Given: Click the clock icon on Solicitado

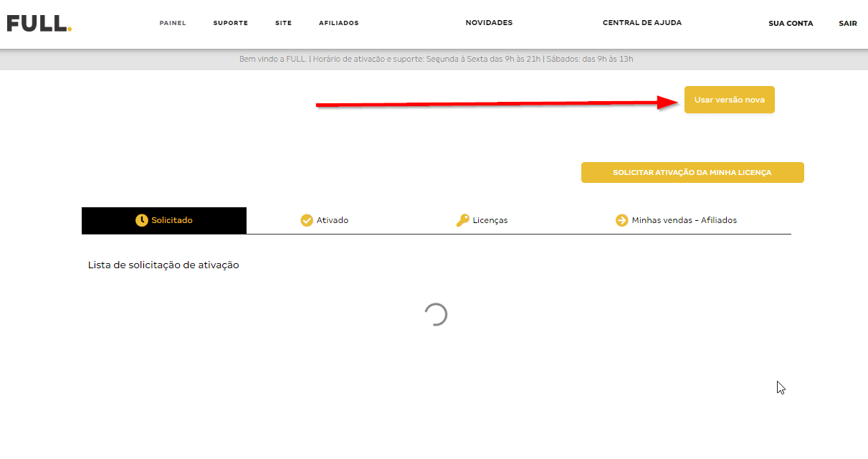Looking at the screenshot, I should pos(142,220).
